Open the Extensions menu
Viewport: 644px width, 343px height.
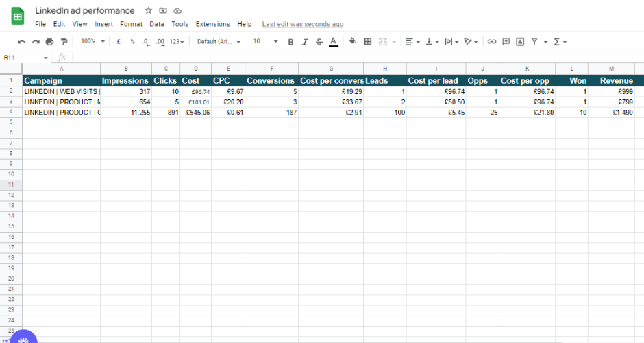[212, 24]
